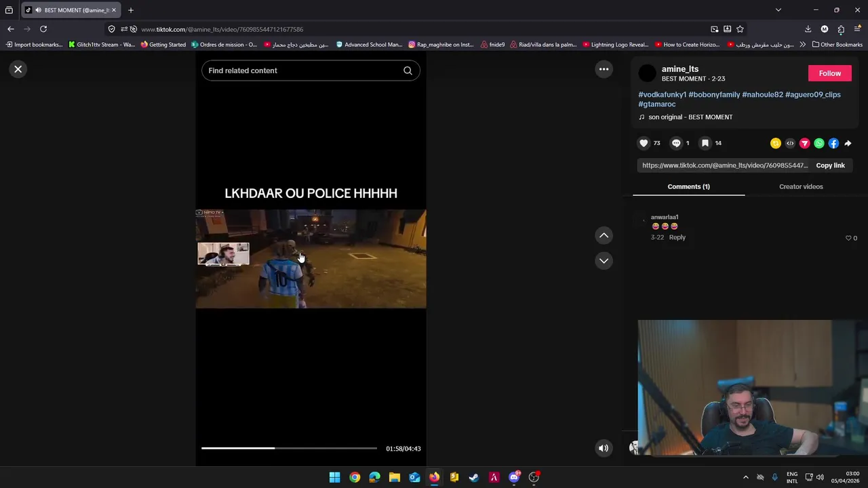
Task: Click the Firefox address bar URL
Action: (222, 29)
